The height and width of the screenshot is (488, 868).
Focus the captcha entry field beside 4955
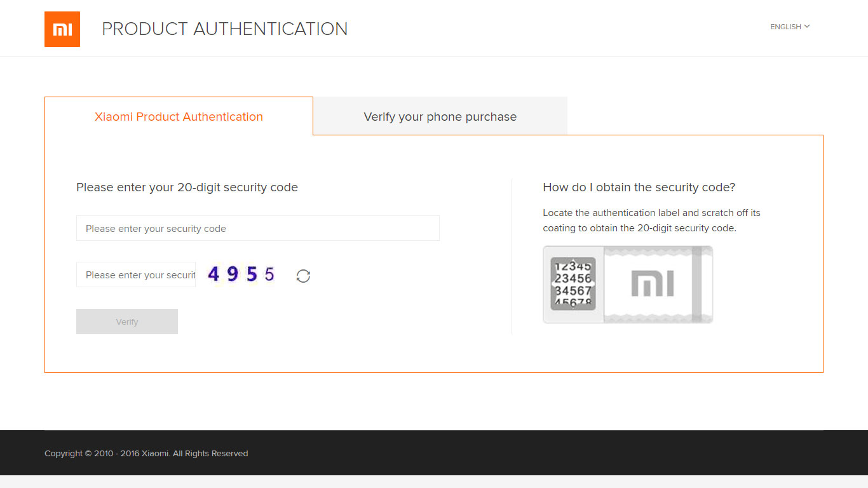click(136, 274)
